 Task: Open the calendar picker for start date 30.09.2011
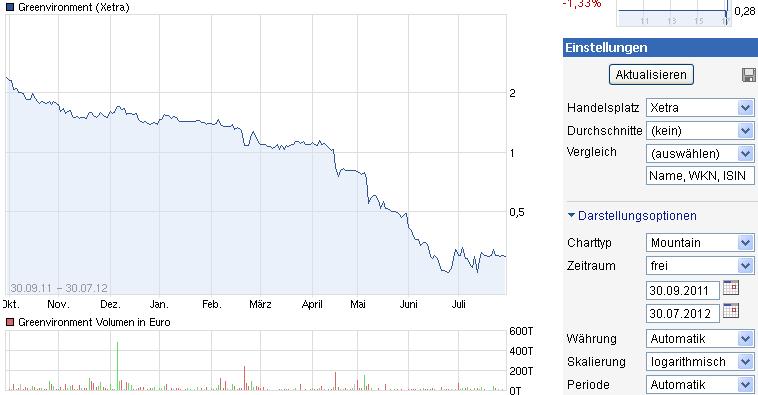point(731,288)
